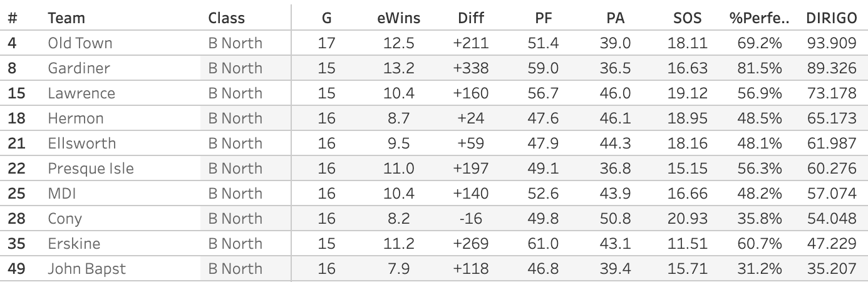Screen dimensions: 868x282
Task: Click the SOS column header
Action: [x=687, y=18]
